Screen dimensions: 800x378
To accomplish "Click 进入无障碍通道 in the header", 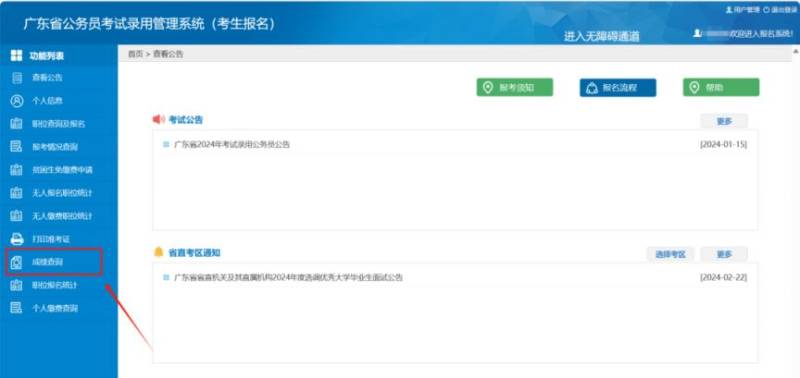I will (602, 37).
